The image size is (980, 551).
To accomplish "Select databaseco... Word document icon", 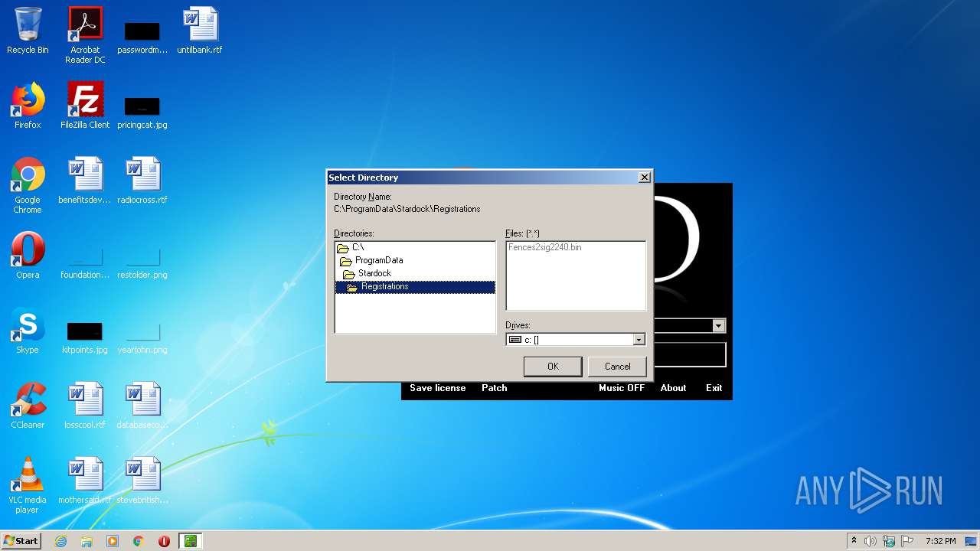I will (x=142, y=406).
